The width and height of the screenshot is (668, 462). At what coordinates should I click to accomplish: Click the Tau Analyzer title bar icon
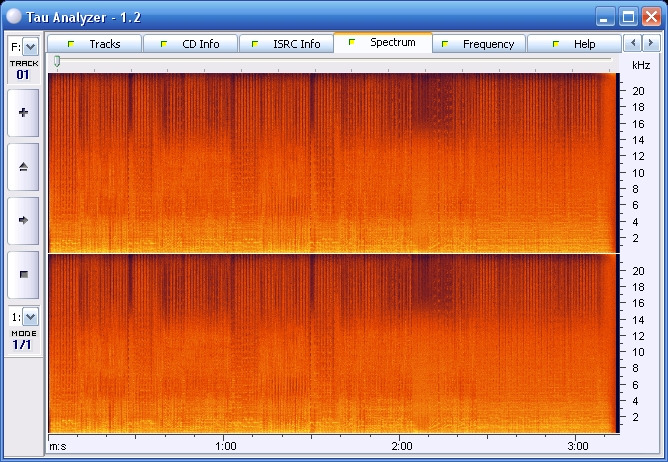tap(15, 16)
